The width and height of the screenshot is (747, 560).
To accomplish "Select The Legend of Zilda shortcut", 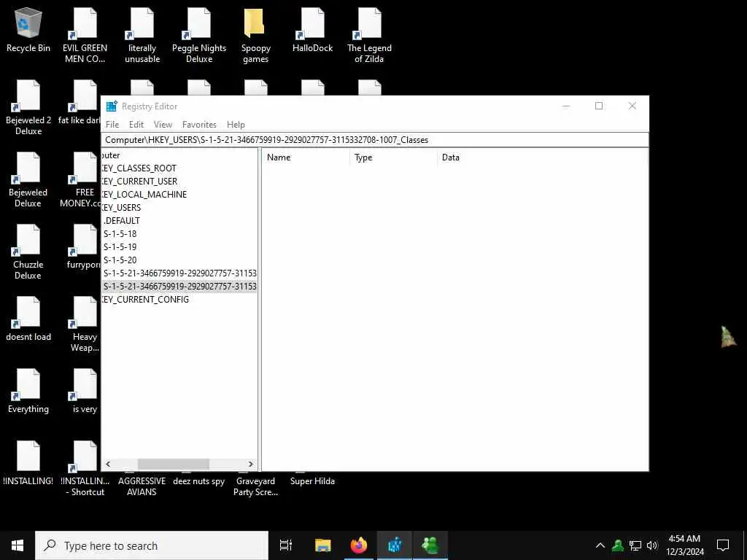I will (x=369, y=36).
